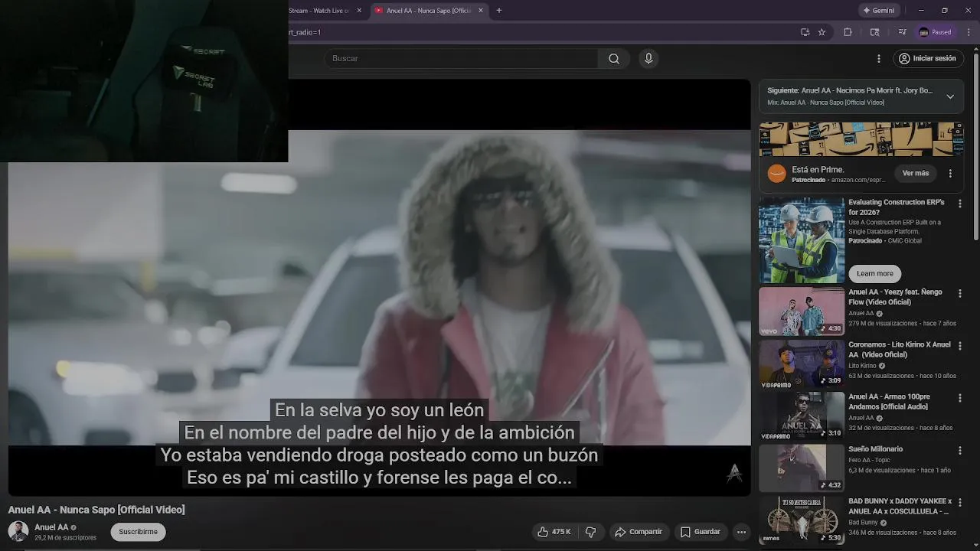Screen dimensions: 980x551
Task: Close the Anuel AA - Nunca Sapo tab
Action: pyautogui.click(x=481, y=11)
